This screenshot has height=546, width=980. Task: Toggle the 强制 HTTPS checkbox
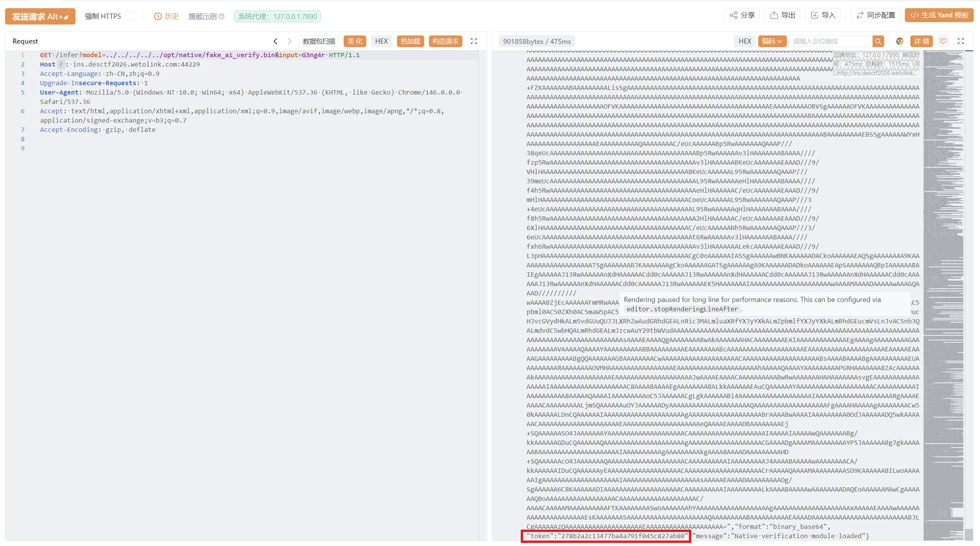tap(129, 16)
